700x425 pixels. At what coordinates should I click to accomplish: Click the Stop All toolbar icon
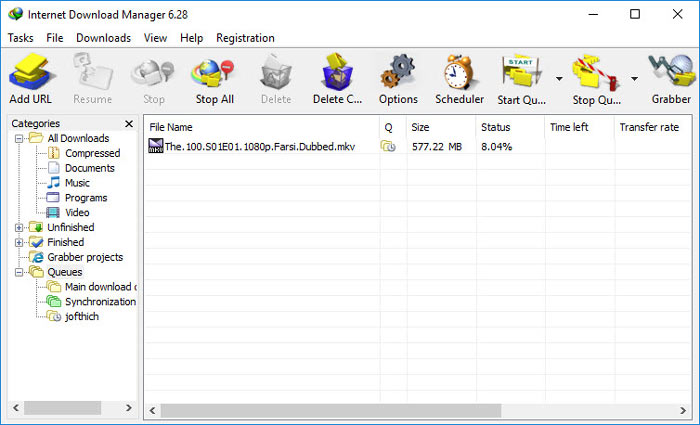(213, 74)
